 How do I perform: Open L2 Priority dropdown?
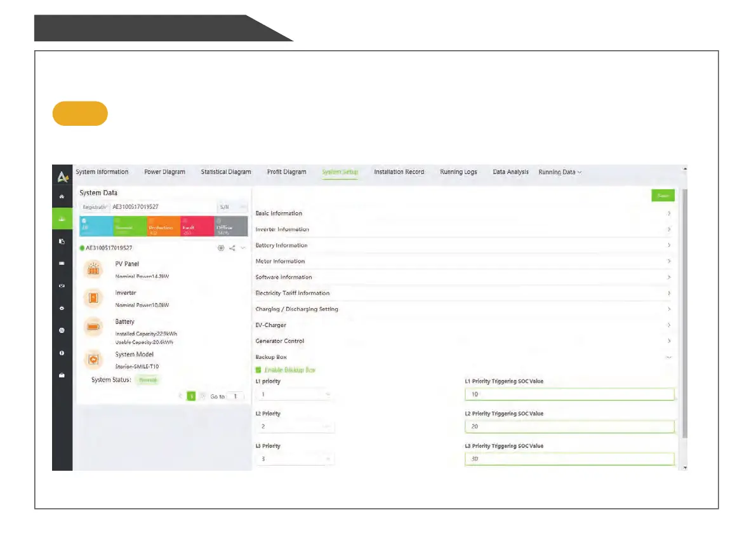coord(295,426)
